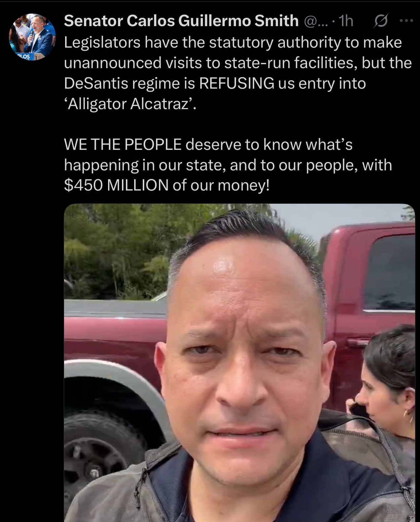Click the display name Senator Carlos Guillermo Smith
Viewport: 420px width, 522px height.
pos(181,21)
